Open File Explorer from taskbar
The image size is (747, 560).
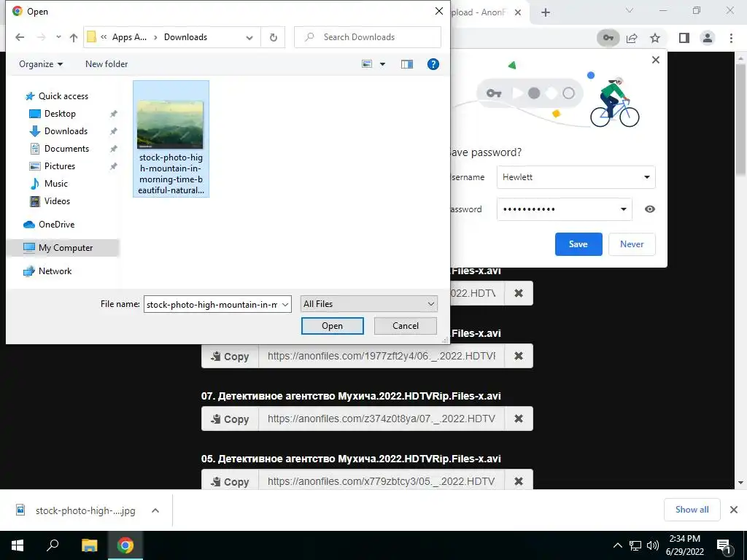[x=89, y=545]
